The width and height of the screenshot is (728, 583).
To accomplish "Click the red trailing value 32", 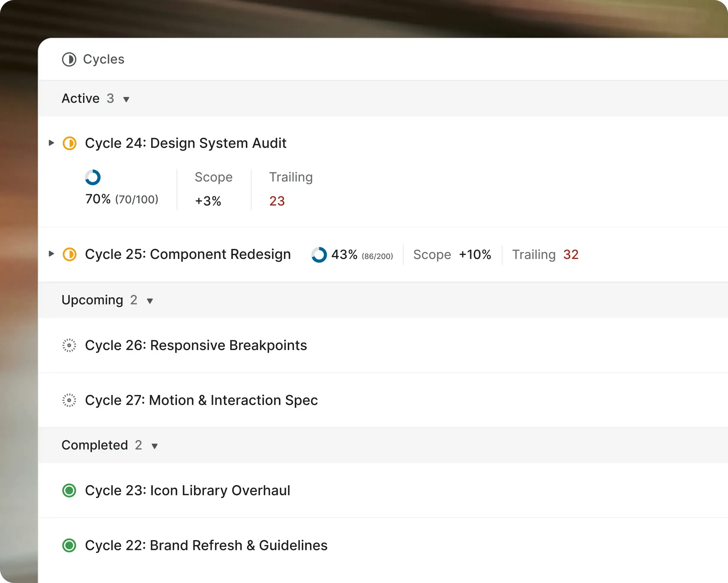I will pos(571,255).
